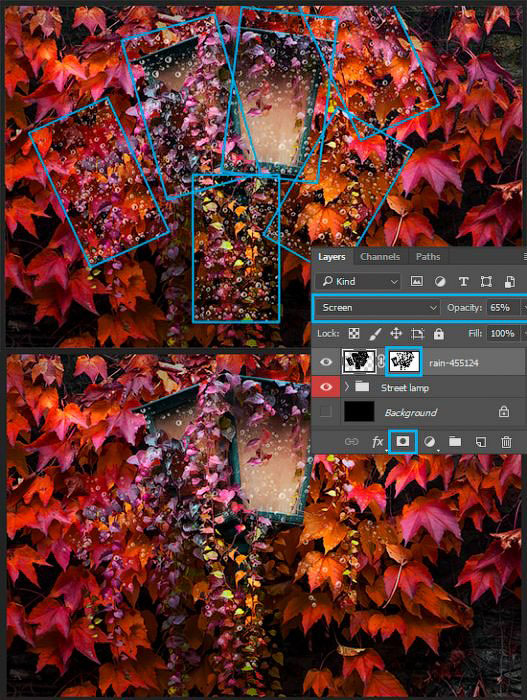Image resolution: width=527 pixels, height=700 pixels.
Task: Delete layer with trash icon
Action: click(506, 442)
